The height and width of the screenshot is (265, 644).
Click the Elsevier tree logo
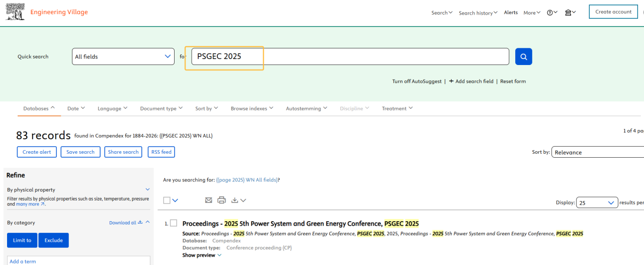(15, 12)
